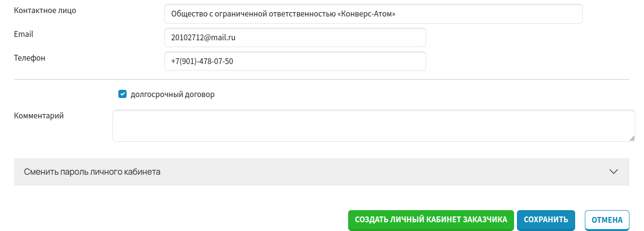Viewport: 644px width, 231px height.
Task: Click the «Телефон» field label
Action: [30, 58]
